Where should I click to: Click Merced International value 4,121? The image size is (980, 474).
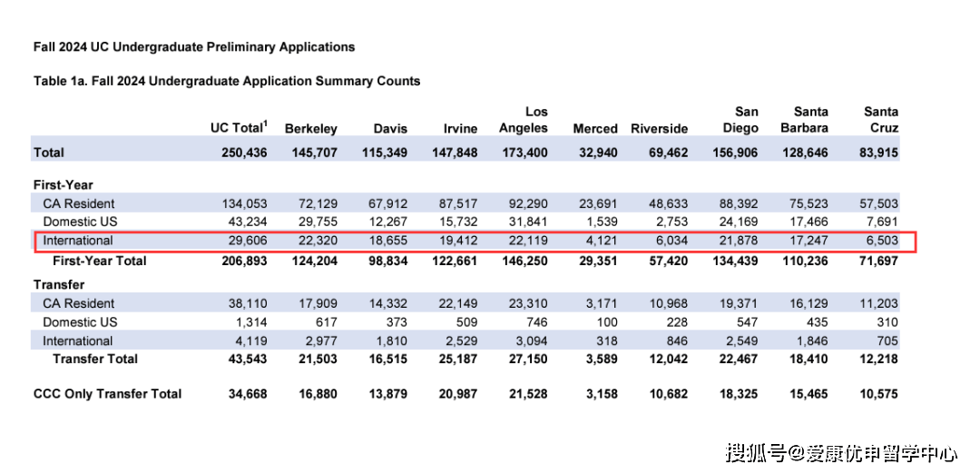tap(602, 240)
